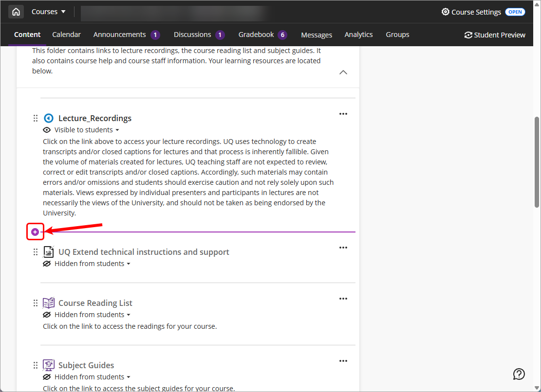Open the Lecture_Recordings link
The width and height of the screenshot is (541, 392).
click(x=95, y=118)
